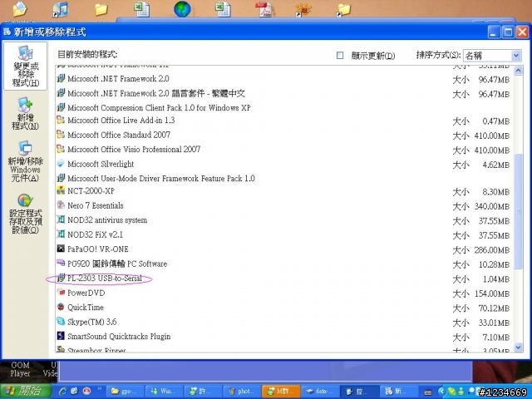532x399 pixels.
Task: Click the 286.00MB size of PaPaGO! VR-ONE
Action: (x=492, y=250)
